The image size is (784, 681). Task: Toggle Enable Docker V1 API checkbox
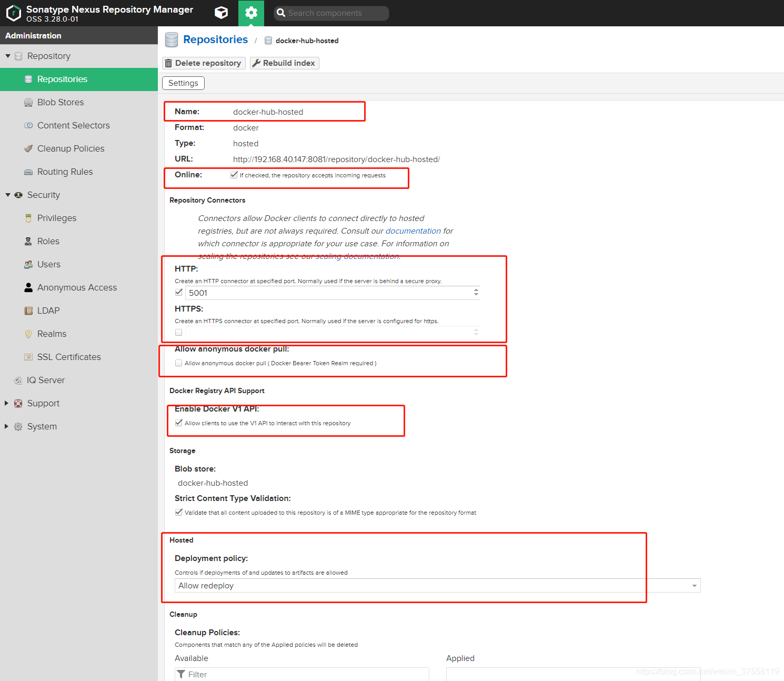point(179,423)
